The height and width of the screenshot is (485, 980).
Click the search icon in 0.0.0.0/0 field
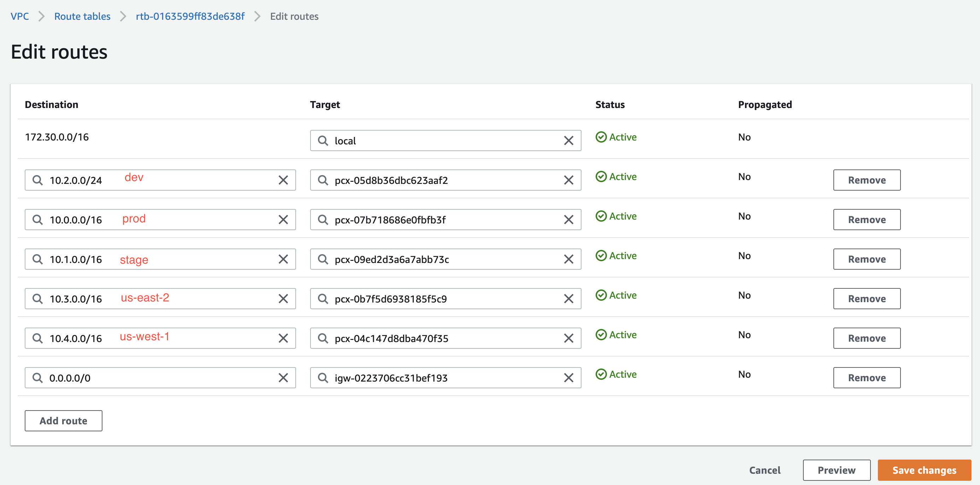[x=37, y=378]
